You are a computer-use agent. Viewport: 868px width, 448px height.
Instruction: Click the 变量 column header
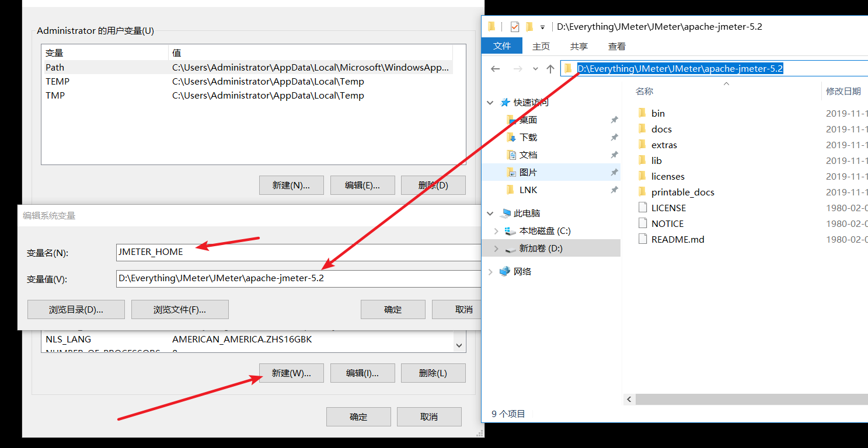tap(106, 53)
